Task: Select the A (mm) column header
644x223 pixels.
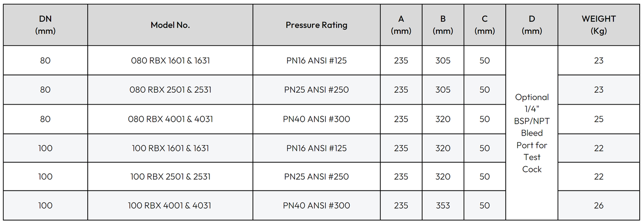Action: pos(401,25)
